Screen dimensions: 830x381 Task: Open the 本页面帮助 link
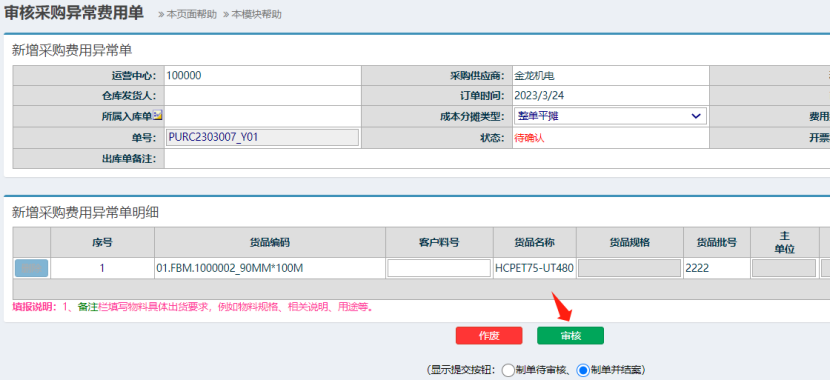coord(187,14)
